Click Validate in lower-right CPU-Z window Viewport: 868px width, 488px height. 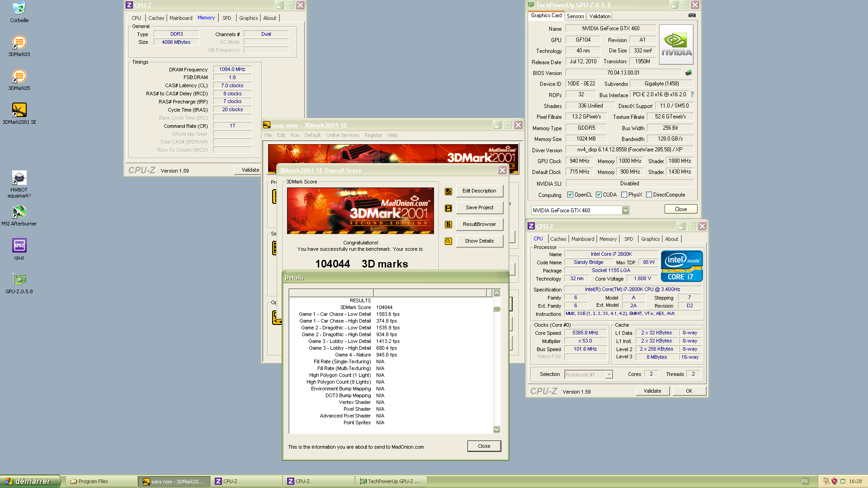pos(652,391)
